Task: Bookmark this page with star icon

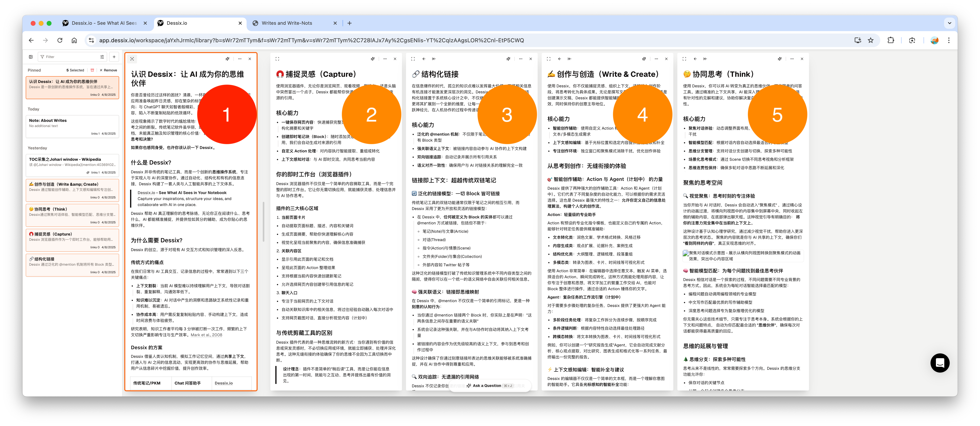Action: click(x=871, y=40)
